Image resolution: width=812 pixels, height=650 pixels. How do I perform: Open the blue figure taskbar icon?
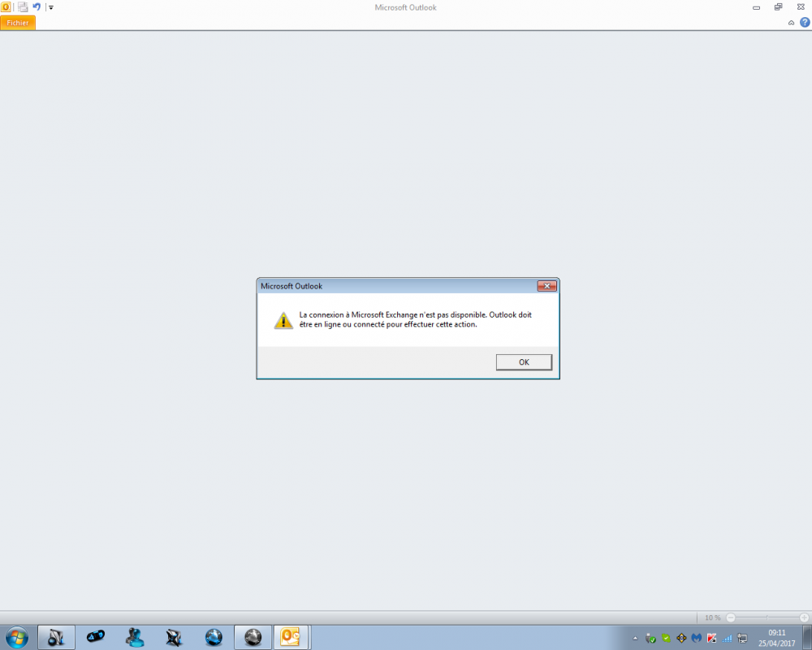point(135,637)
